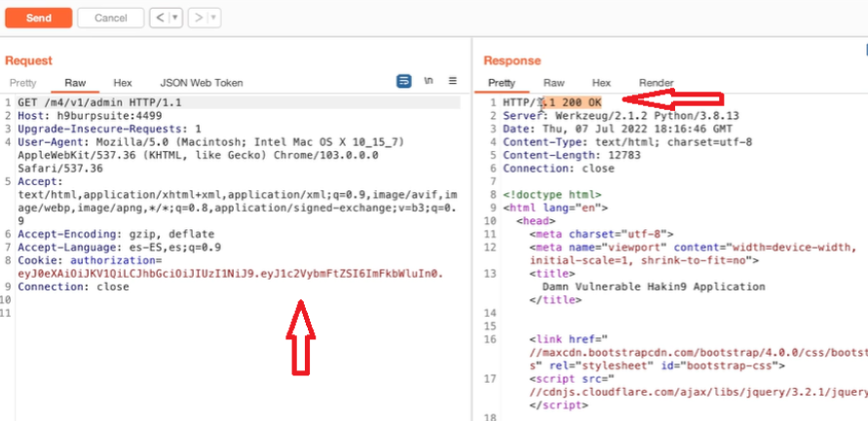868x421 pixels.
Task: Open the request editor hamburger menu
Action: 453,81
